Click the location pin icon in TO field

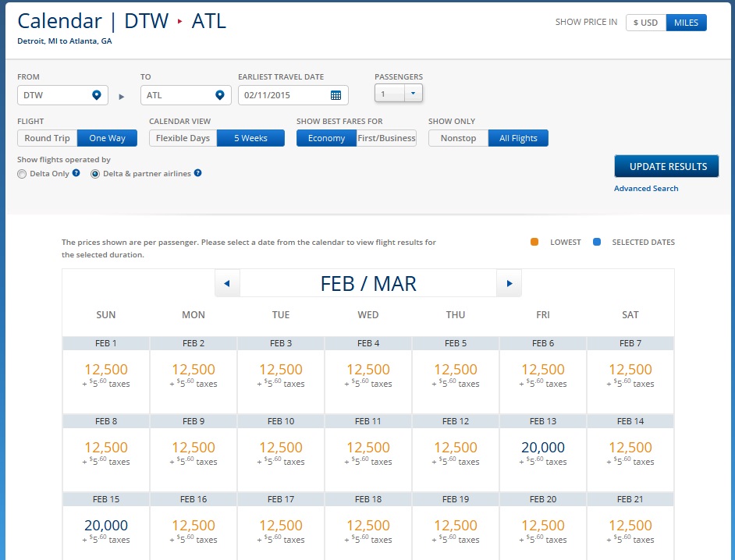point(220,95)
